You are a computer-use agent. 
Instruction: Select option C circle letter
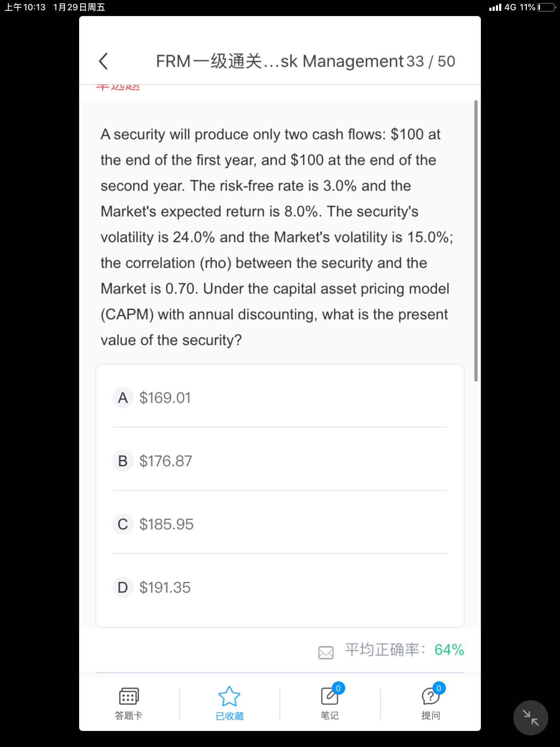tap(123, 524)
